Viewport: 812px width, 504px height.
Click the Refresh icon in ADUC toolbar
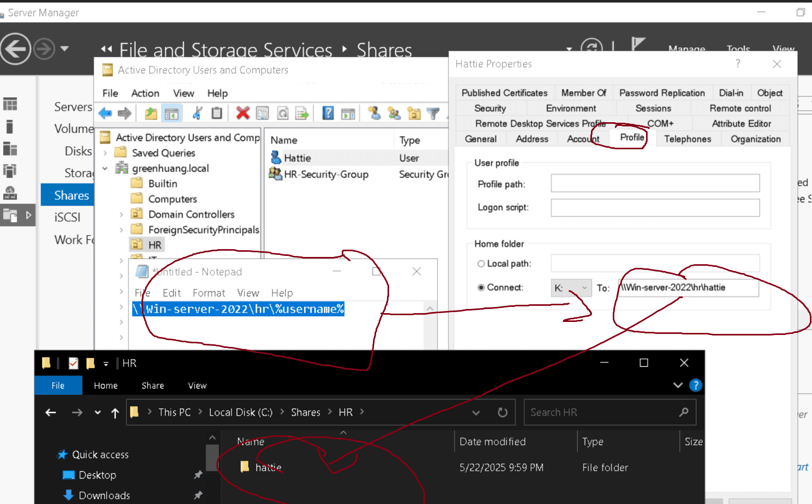[x=282, y=113]
